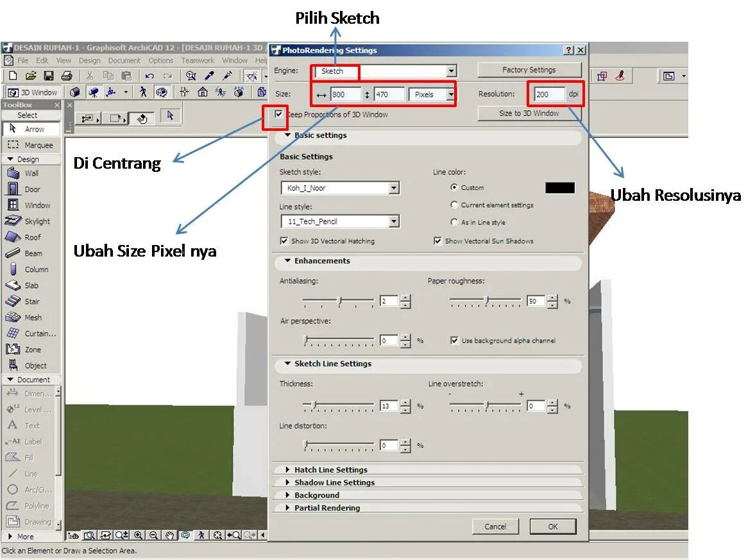This screenshot has width=755, height=560.
Task: Select the Marquee tool
Action: 31,145
